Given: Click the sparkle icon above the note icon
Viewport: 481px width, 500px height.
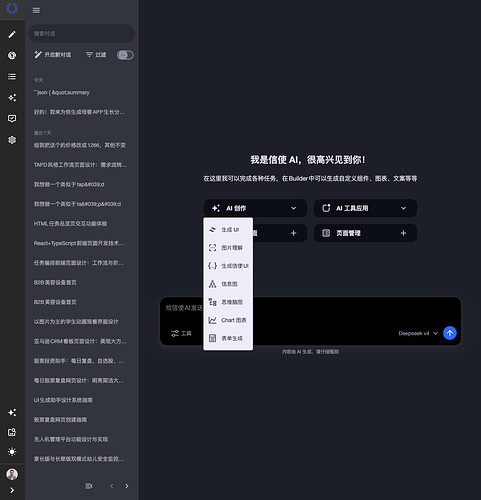Looking at the screenshot, I should (x=12, y=413).
